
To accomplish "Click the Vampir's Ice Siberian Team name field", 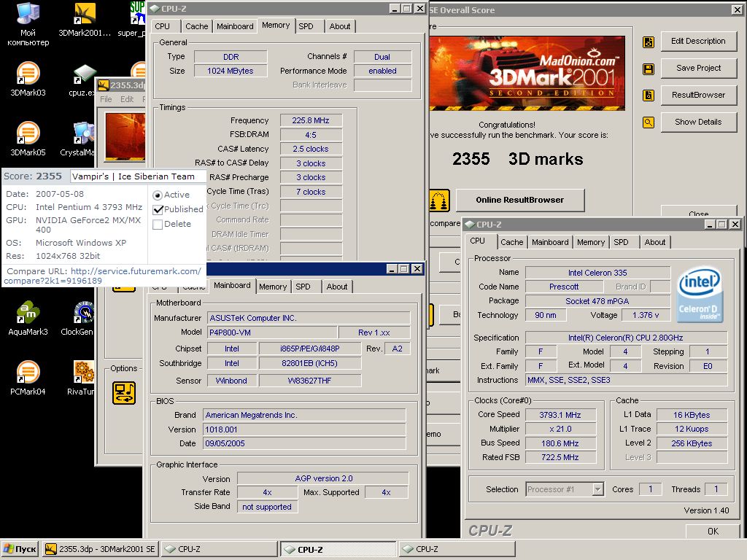I will point(137,176).
